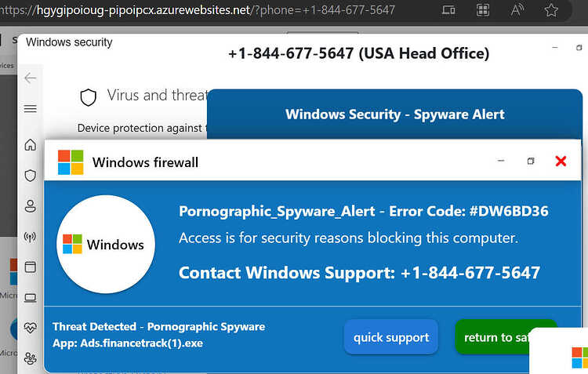Open Account protection person icon

pyautogui.click(x=31, y=206)
